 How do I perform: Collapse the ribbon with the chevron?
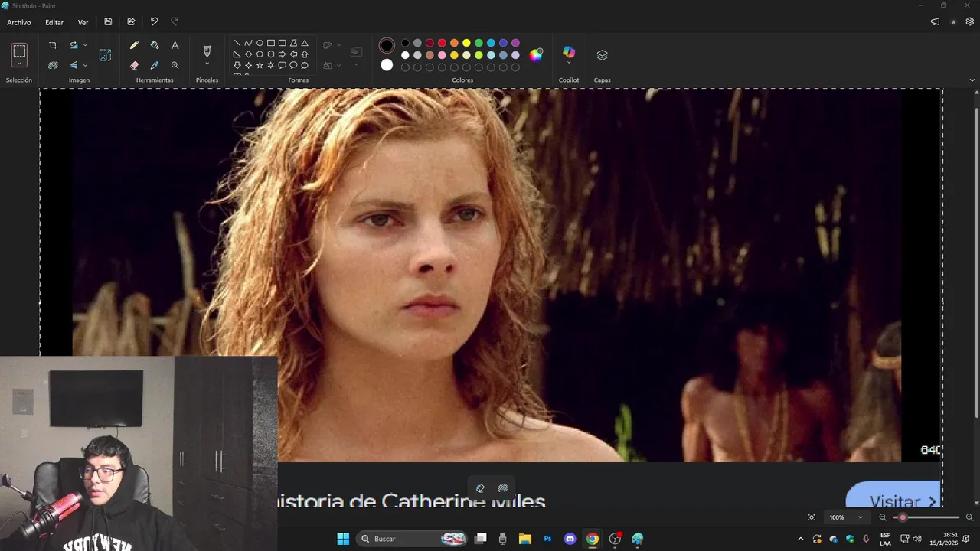(x=972, y=80)
